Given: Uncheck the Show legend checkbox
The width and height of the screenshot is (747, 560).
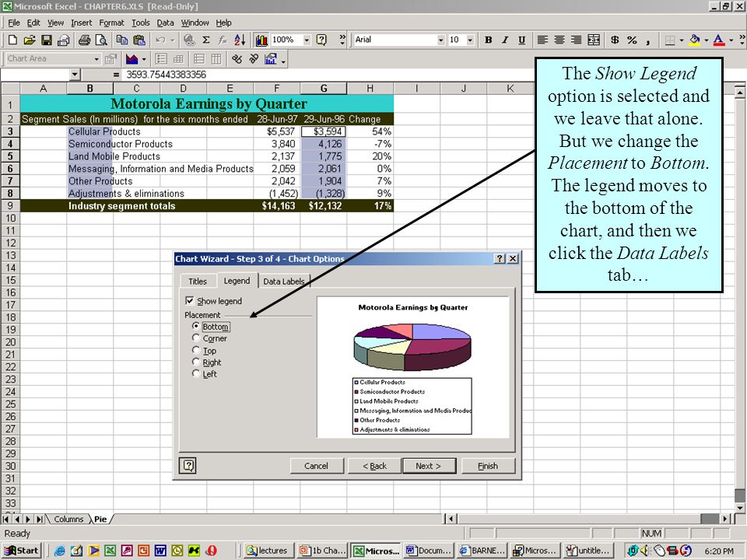Looking at the screenshot, I should pyautogui.click(x=190, y=300).
